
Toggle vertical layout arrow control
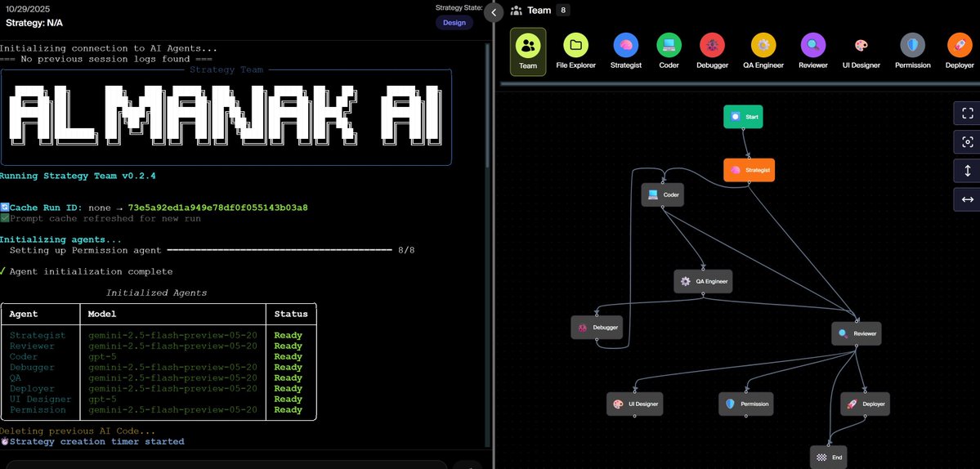click(x=967, y=171)
